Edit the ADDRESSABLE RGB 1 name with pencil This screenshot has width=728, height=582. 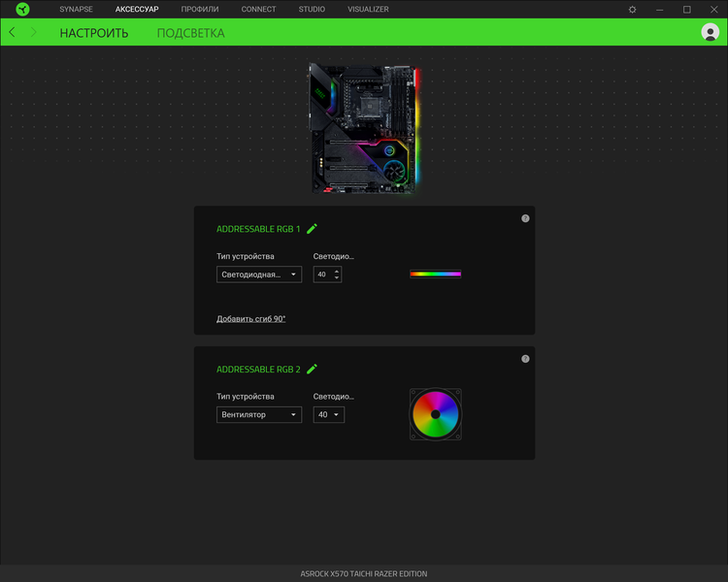(x=312, y=229)
